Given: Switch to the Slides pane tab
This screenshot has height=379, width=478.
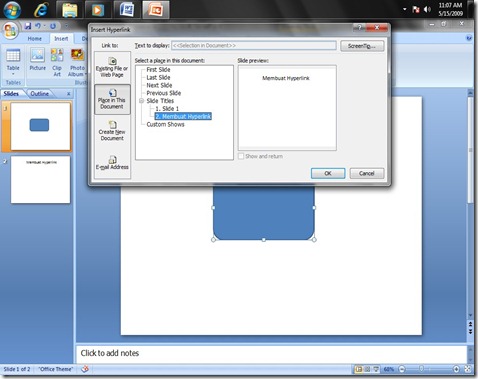Looking at the screenshot, I should pyautogui.click(x=11, y=94).
